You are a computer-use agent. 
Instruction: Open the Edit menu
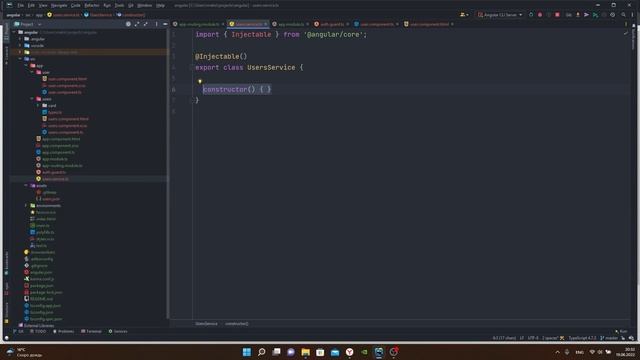point(31,5)
